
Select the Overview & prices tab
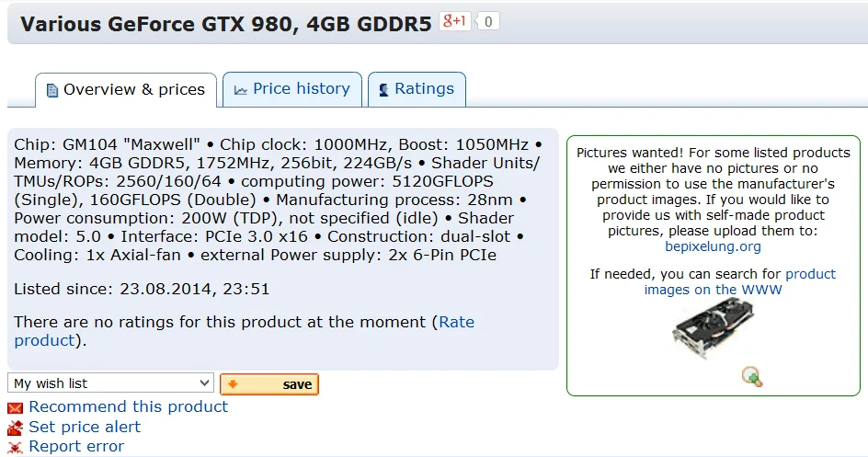126,90
